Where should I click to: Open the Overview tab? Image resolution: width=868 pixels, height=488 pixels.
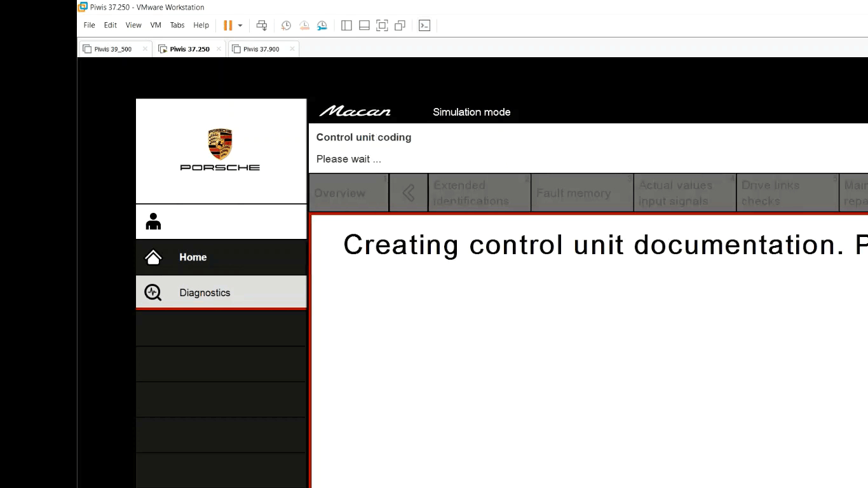348,193
